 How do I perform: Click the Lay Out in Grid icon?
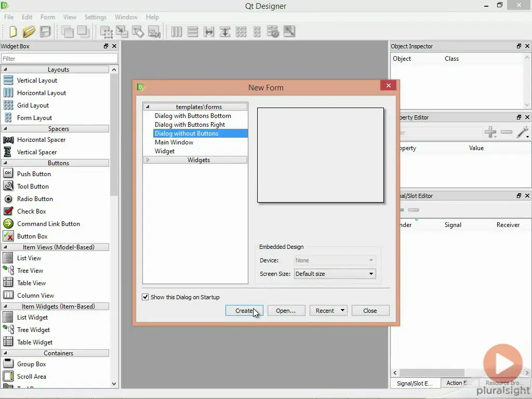(241, 32)
